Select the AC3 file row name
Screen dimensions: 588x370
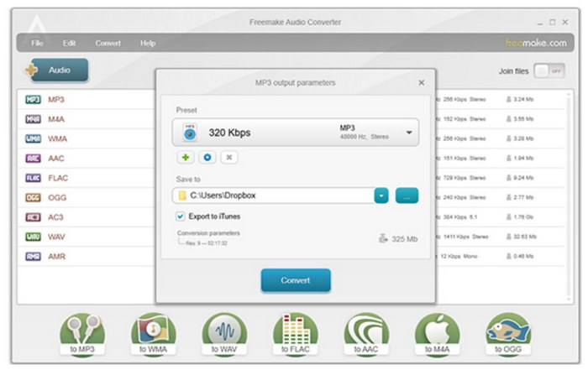pos(56,217)
